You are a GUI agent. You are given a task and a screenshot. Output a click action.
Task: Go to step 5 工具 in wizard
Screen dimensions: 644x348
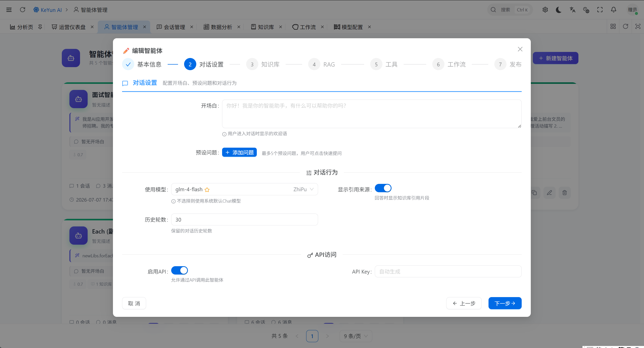[384, 64]
